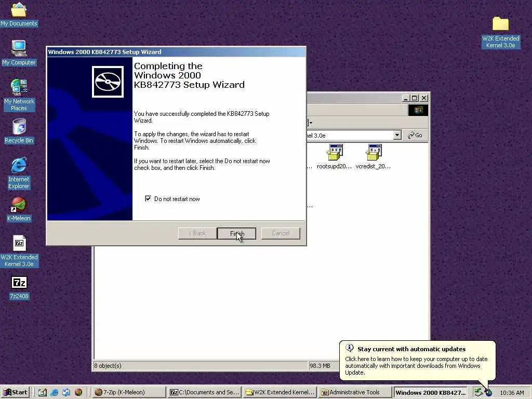Image resolution: width=532 pixels, height=399 pixels.
Task: Select My Network Places icon
Action: pyautogui.click(x=19, y=95)
